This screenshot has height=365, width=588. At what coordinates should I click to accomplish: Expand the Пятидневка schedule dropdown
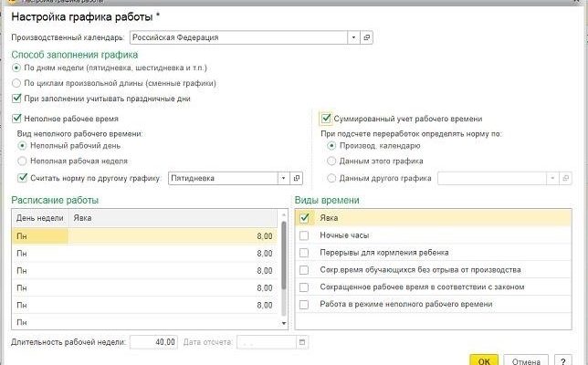coord(282,178)
